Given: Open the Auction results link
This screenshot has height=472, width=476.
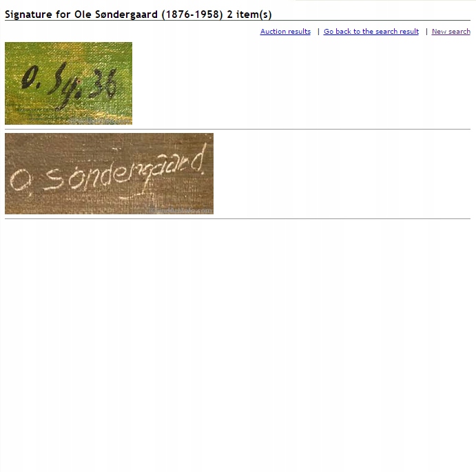Looking at the screenshot, I should 285,32.
